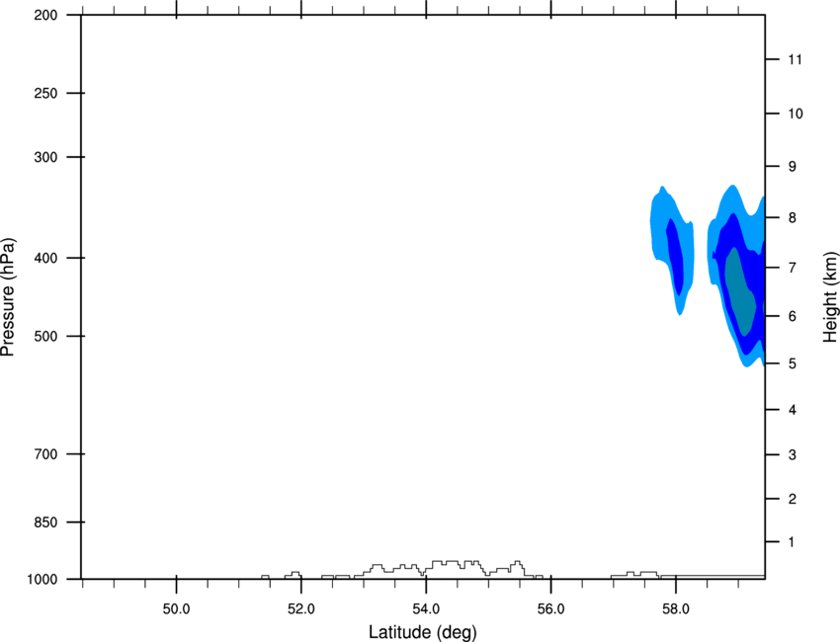Click the 54.0 latitude tick label
This screenshot has width=840, height=642.
[426, 609]
